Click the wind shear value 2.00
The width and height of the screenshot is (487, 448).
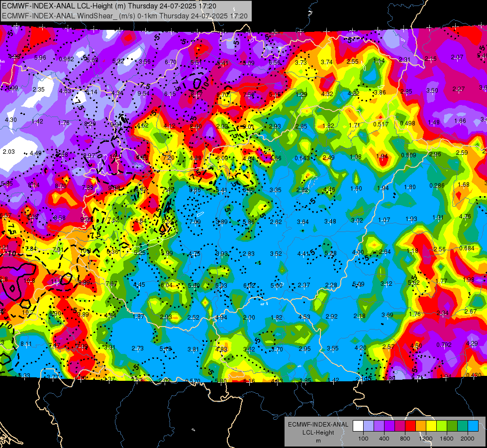[x=249, y=317]
